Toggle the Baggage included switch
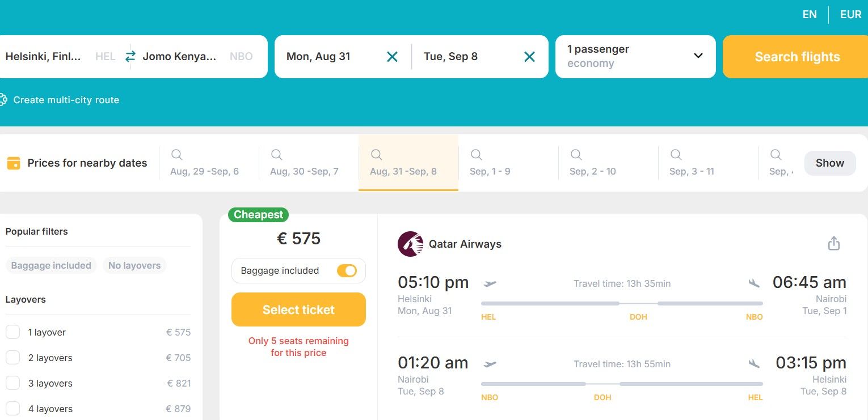 pos(347,271)
